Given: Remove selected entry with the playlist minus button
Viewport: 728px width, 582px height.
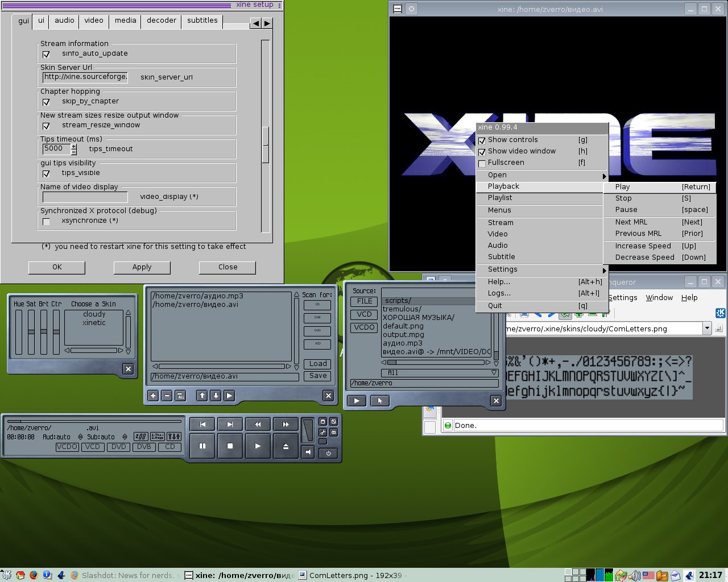Looking at the screenshot, I should [x=167, y=396].
